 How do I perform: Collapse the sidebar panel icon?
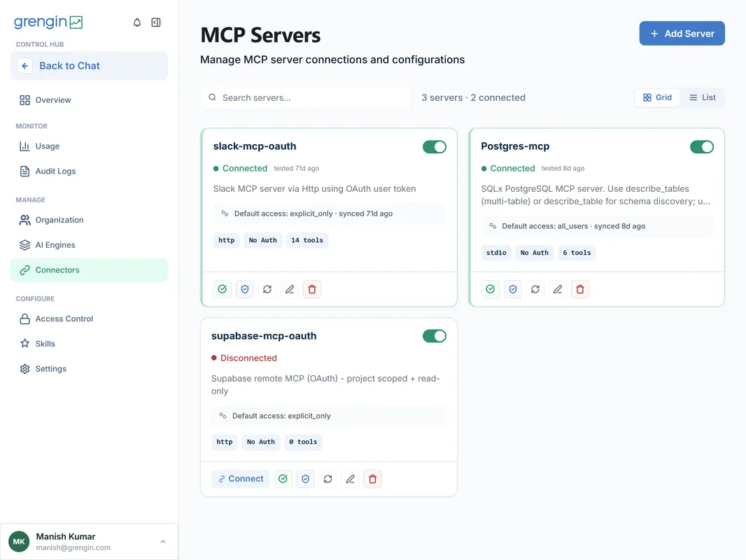coord(155,22)
